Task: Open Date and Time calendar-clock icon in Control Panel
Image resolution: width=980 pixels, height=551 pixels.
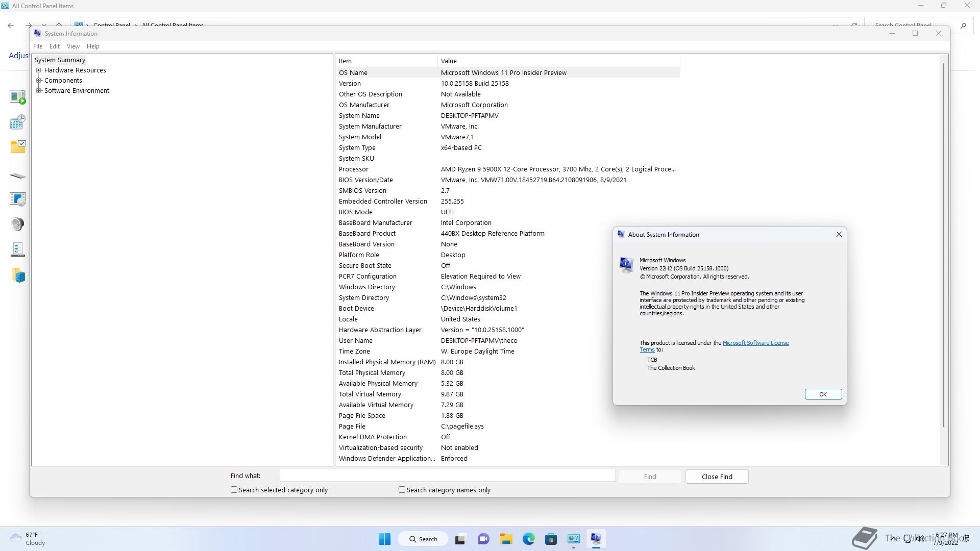Action: point(18,122)
